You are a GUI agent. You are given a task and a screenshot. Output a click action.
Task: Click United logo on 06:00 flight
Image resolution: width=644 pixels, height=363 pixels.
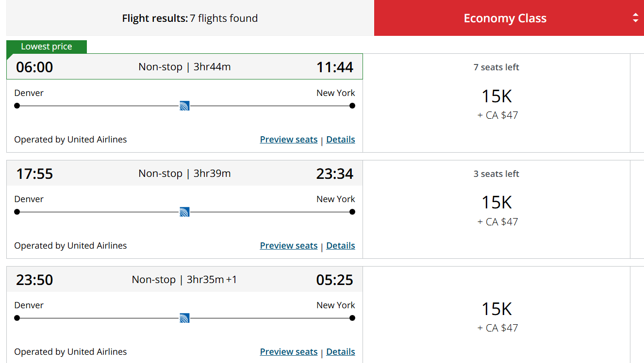click(184, 106)
